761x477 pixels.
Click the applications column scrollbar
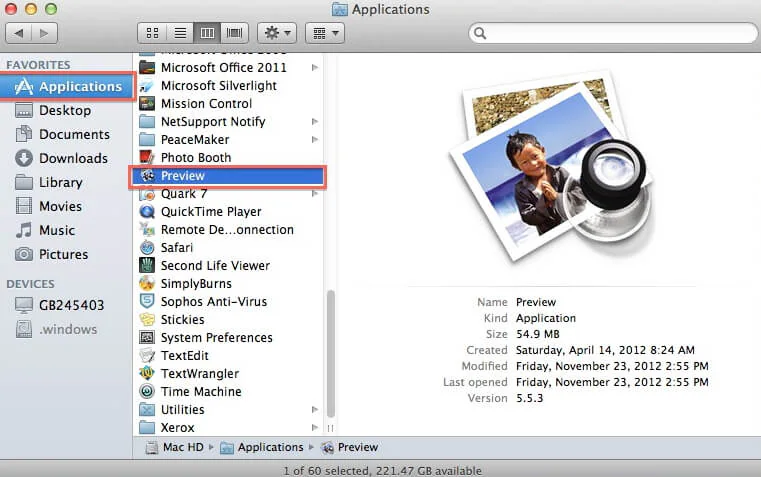(x=331, y=354)
